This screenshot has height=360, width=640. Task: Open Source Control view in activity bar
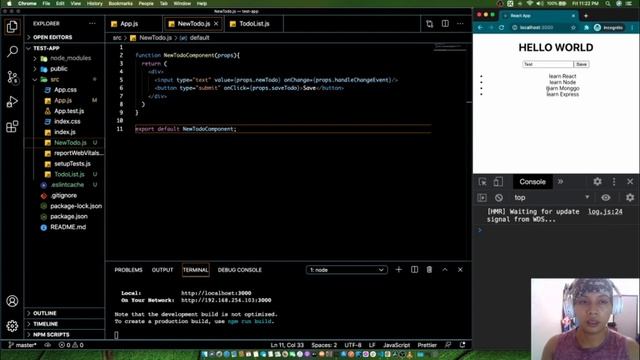click(12, 77)
